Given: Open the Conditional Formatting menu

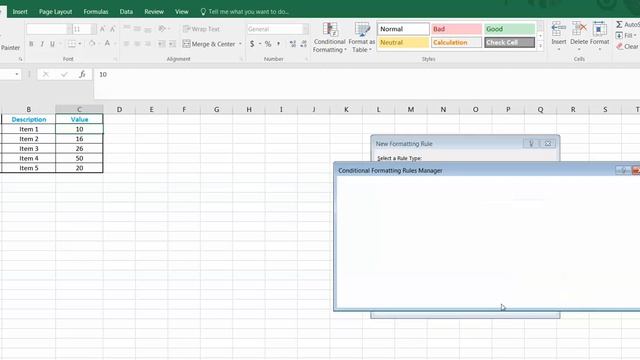Looking at the screenshot, I should (329, 38).
